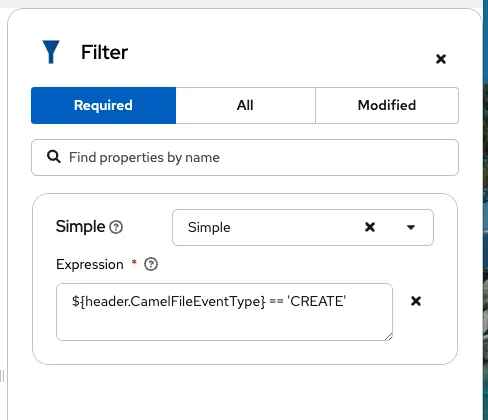
Task: Open help for the Expression field
Action: pyautogui.click(x=151, y=264)
